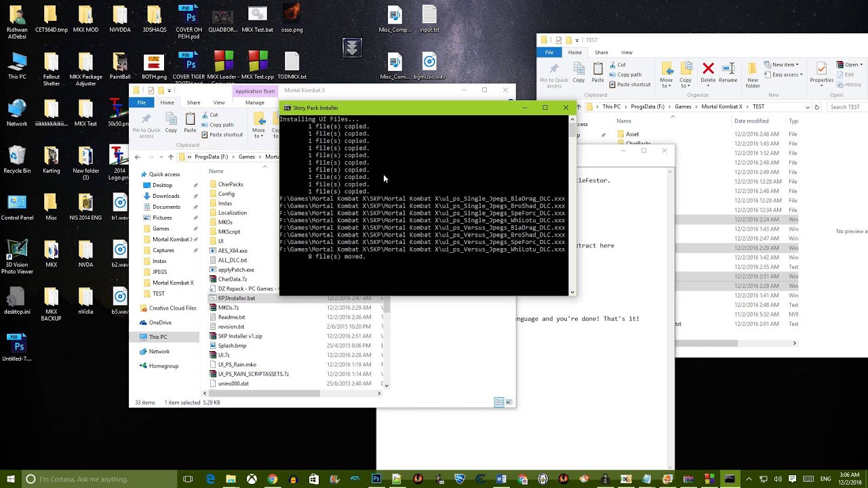Open File tab in Mortal Kombat X explorer
Screen dimensions: 868x488
coord(141,102)
